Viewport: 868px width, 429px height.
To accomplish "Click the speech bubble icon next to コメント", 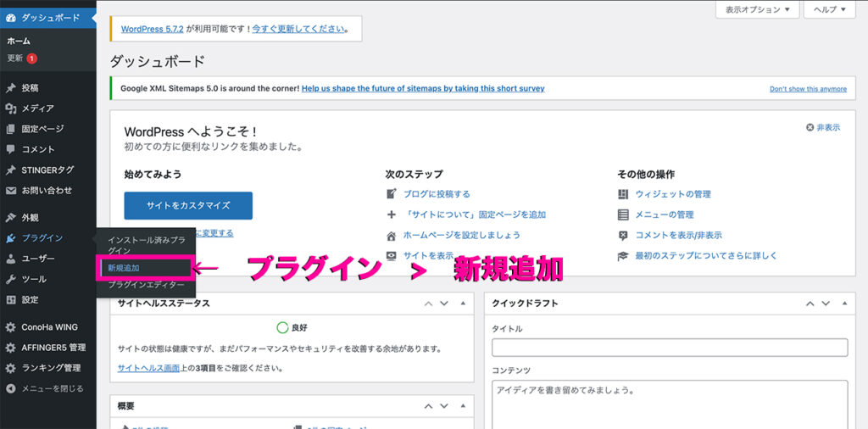I will (10, 149).
